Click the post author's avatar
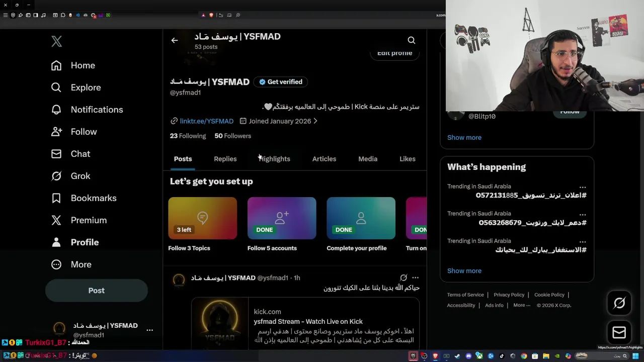644x362 pixels. point(179,280)
